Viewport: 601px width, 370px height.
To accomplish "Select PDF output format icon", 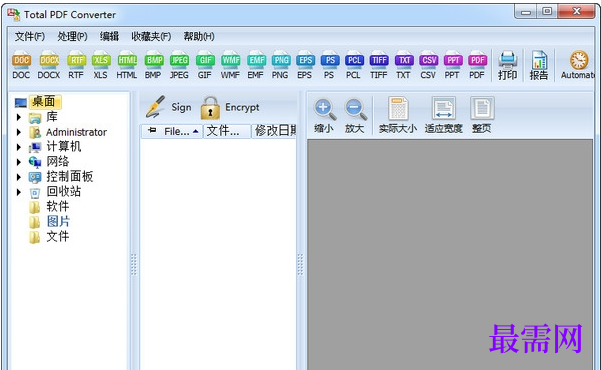I will 477,65.
